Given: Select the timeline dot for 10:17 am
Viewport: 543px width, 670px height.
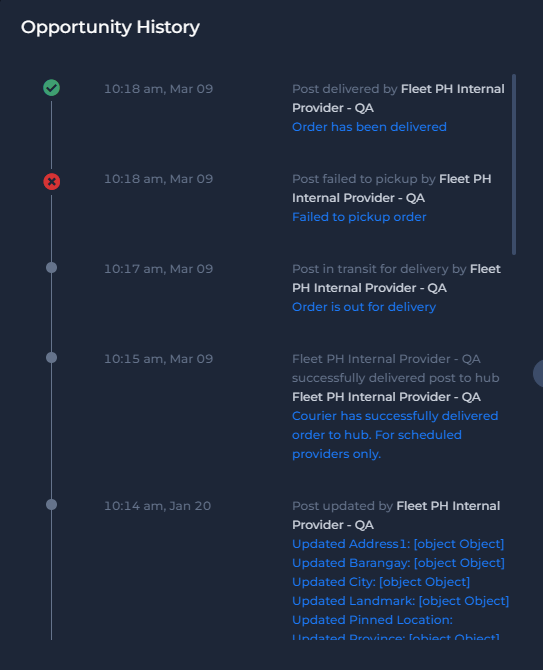Looking at the screenshot, I should tap(51, 268).
